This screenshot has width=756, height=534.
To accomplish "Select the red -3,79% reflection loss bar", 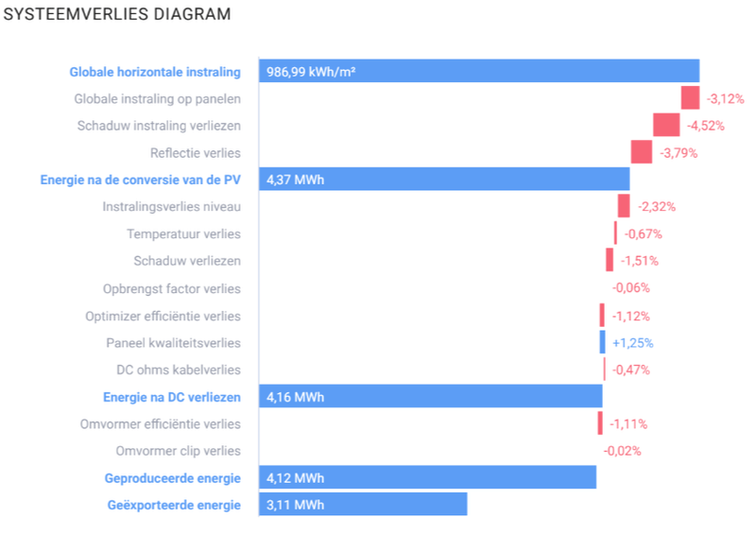I will [x=642, y=151].
